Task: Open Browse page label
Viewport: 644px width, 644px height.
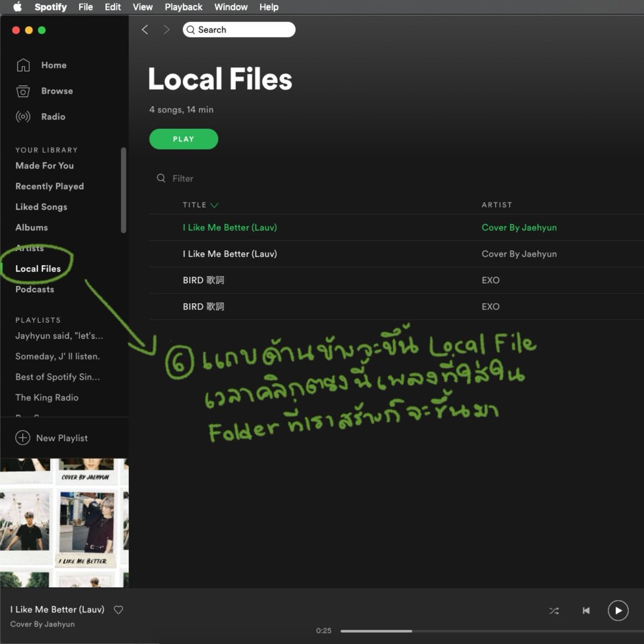Action: (57, 91)
